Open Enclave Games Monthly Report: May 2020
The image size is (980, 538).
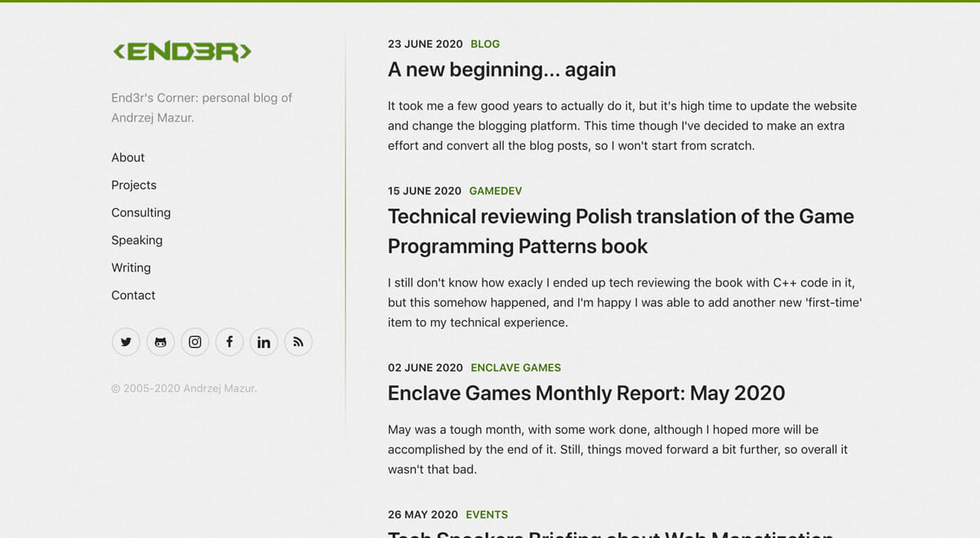586,393
